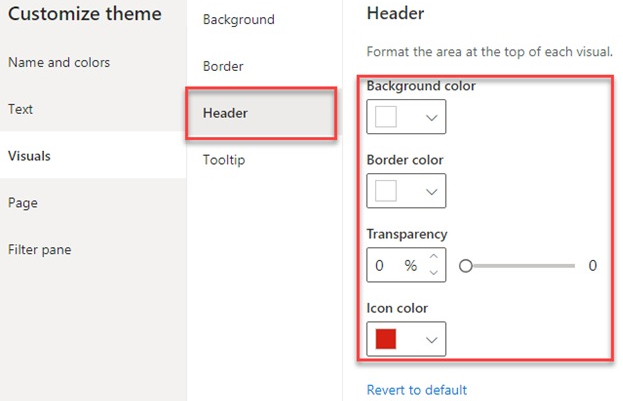The height and width of the screenshot is (401, 623).
Task: Expand the Background color dropdown arrow
Action: coord(432,117)
